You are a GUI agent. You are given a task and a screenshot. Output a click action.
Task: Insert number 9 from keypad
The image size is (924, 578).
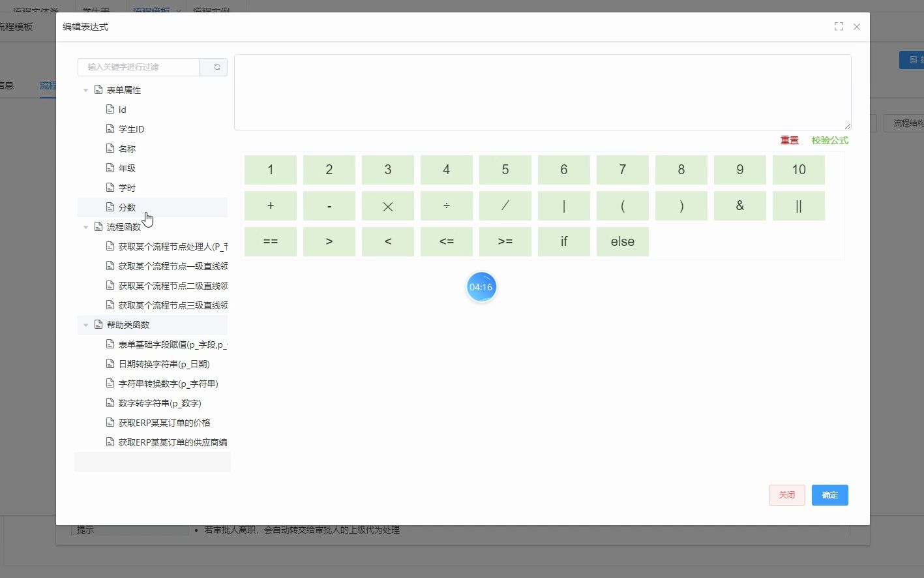(740, 170)
